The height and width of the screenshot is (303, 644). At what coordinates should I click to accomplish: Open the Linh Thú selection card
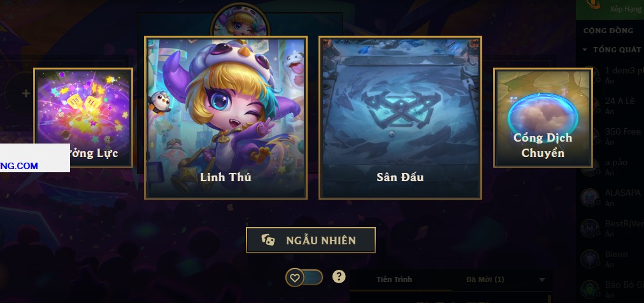225,117
